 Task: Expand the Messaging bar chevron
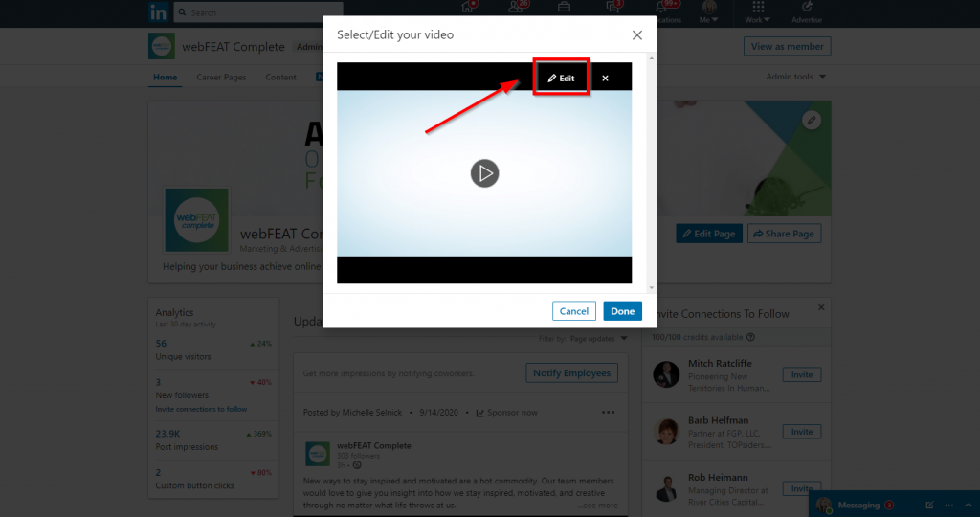tap(969, 506)
